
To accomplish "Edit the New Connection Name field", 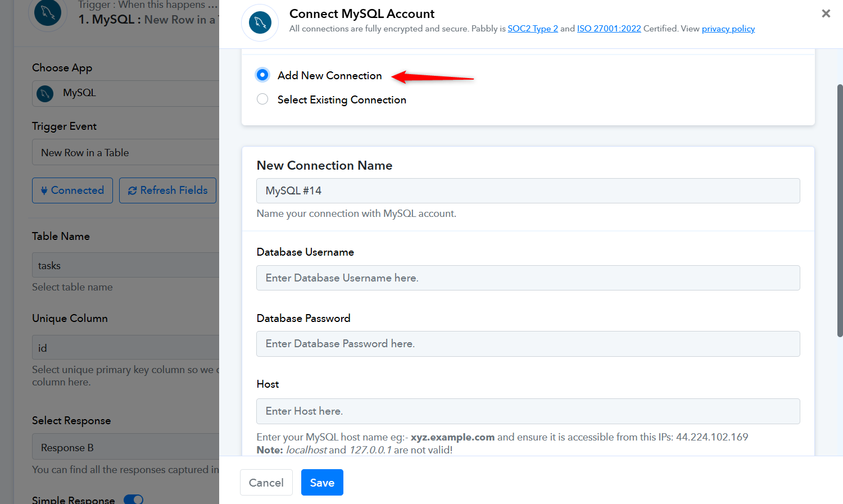I will tap(528, 191).
